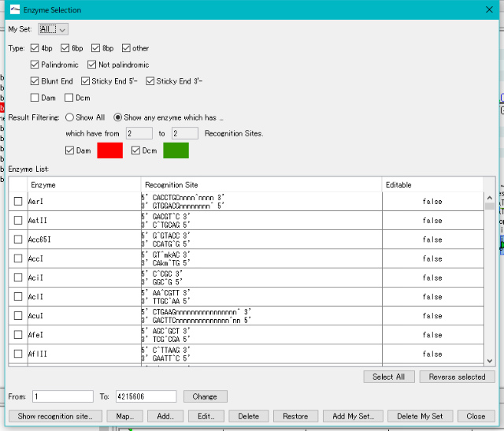Check the AflII enzyme checkbox

(x=18, y=354)
